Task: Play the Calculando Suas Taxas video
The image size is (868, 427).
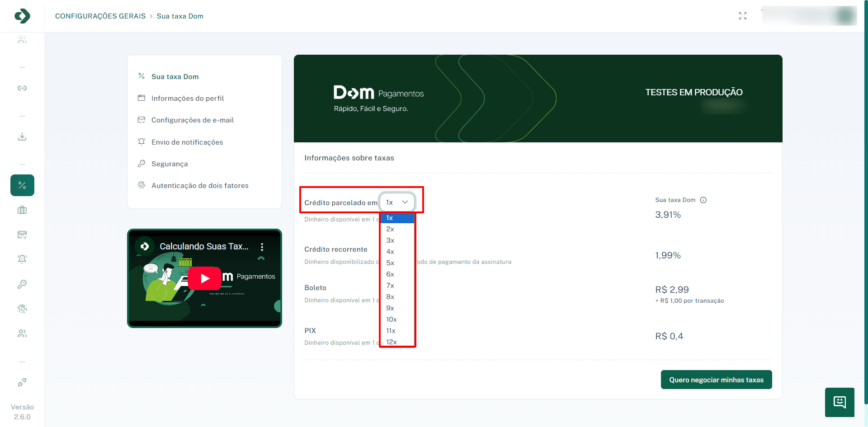Action: coord(205,278)
